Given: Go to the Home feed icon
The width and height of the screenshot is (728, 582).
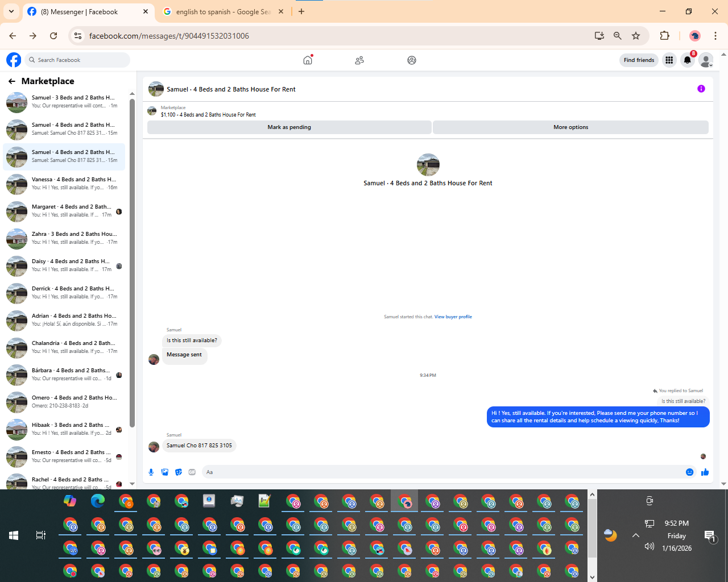Looking at the screenshot, I should [x=308, y=60].
